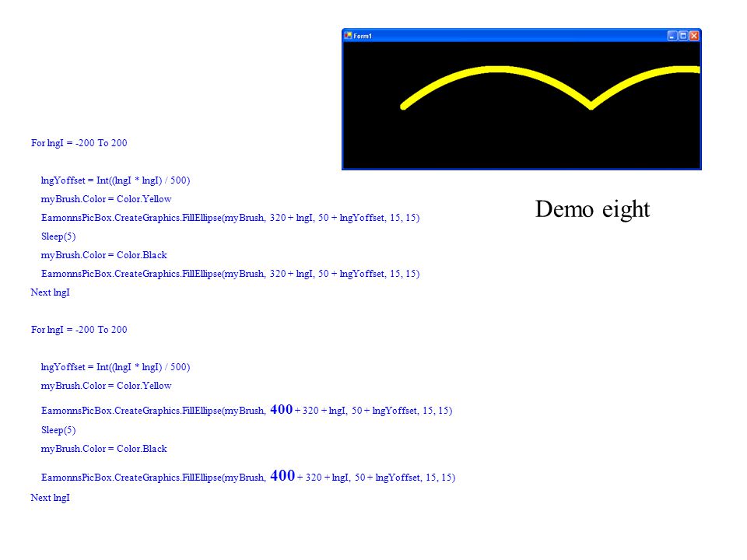
Task: Click the second "Sleep(5)" line
Action: point(58,430)
